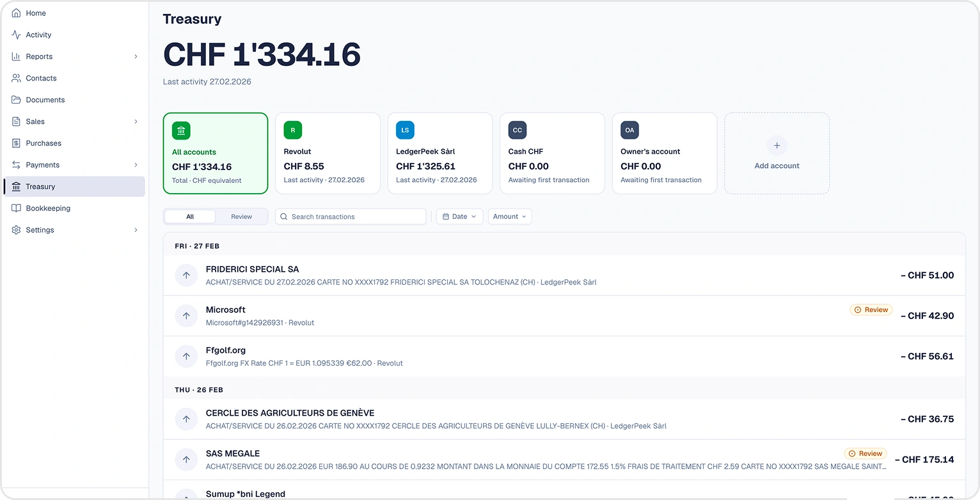Click the CC badge on Cash CHF card
Screen dimensions: 980x500
(x=518, y=130)
